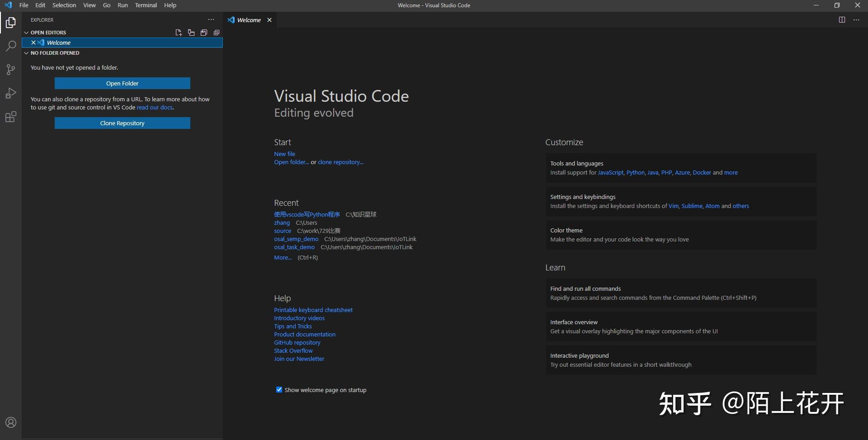Close the Welcome tab
This screenshot has height=440, width=868.
pos(269,20)
